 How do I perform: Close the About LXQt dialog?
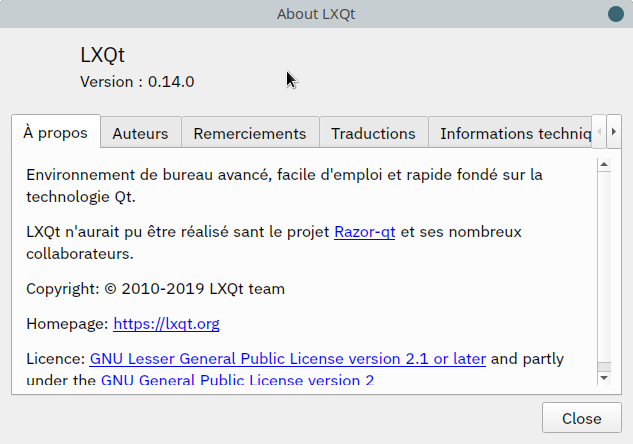coord(581,418)
